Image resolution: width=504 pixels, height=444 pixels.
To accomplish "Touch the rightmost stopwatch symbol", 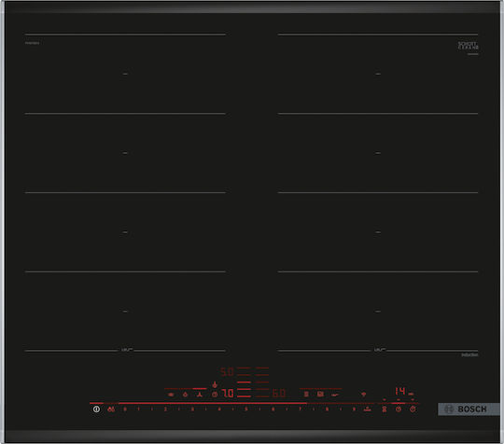I will coord(413,409).
